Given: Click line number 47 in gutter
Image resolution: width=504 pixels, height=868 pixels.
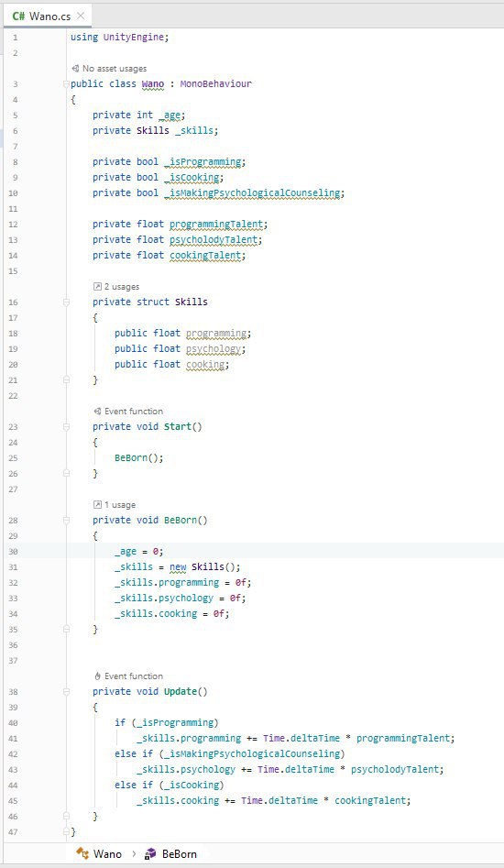Looking at the screenshot, I should [13, 831].
